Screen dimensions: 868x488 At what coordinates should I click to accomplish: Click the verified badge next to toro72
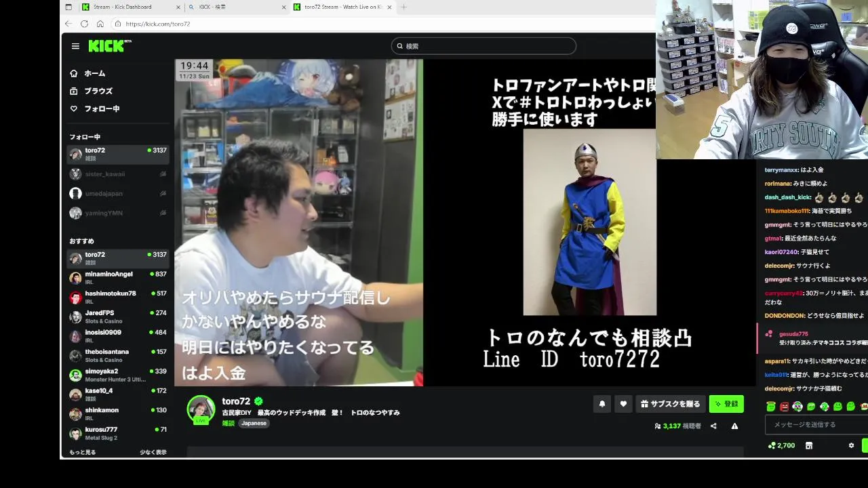258,401
